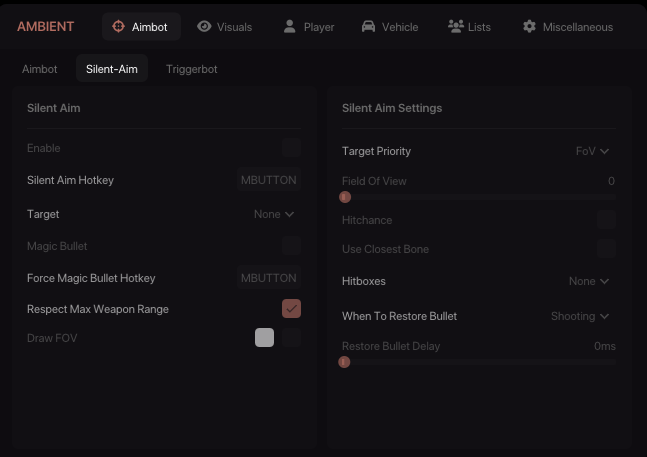Toggle the Hitchance checkbox
Image resolution: width=647 pixels, height=457 pixels.
[x=606, y=220]
